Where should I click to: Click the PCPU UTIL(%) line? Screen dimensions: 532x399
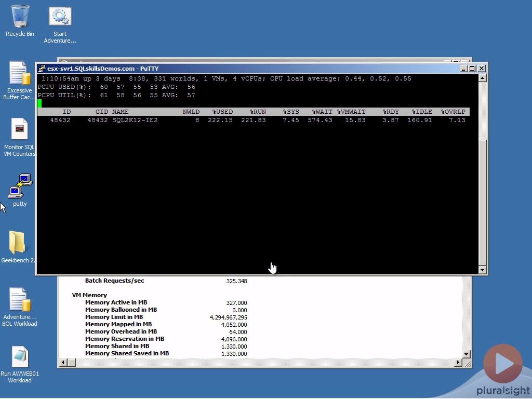[x=116, y=96]
